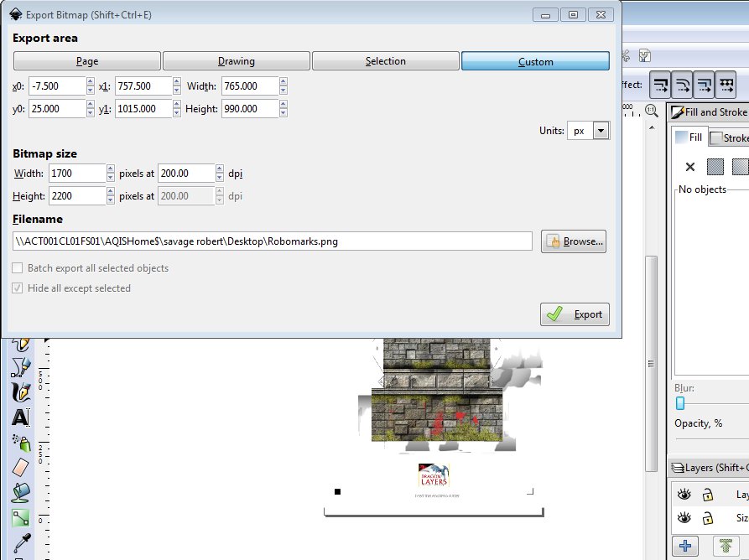The height and width of the screenshot is (560, 749).
Task: Select the Paint Bucket fill tool
Action: [x=21, y=493]
